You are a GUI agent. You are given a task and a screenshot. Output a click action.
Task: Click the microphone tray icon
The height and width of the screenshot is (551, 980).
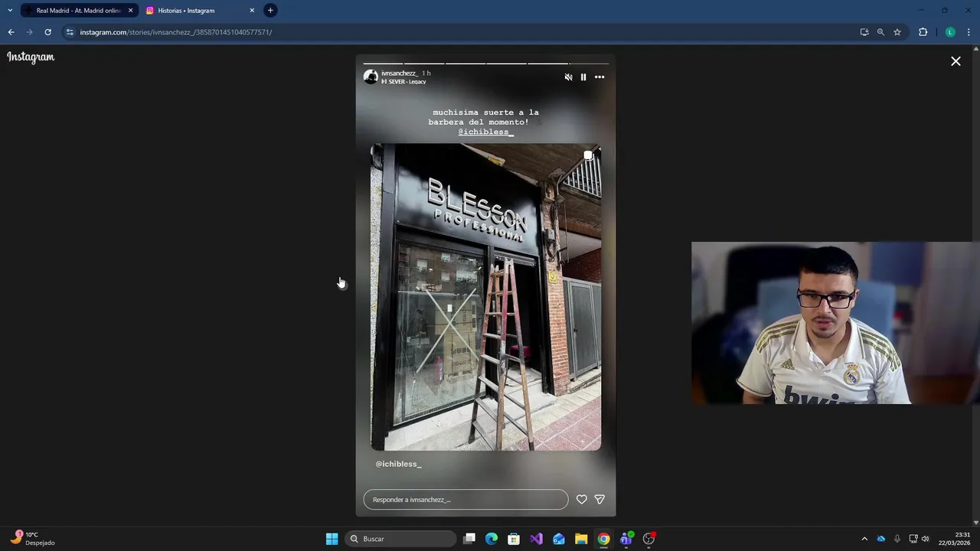897,539
